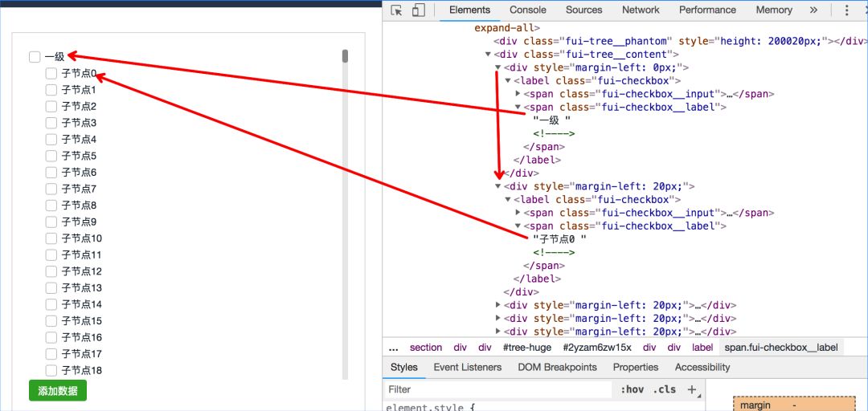Toggle the :hov element state panel
This screenshot has height=411, width=868.
633,389
